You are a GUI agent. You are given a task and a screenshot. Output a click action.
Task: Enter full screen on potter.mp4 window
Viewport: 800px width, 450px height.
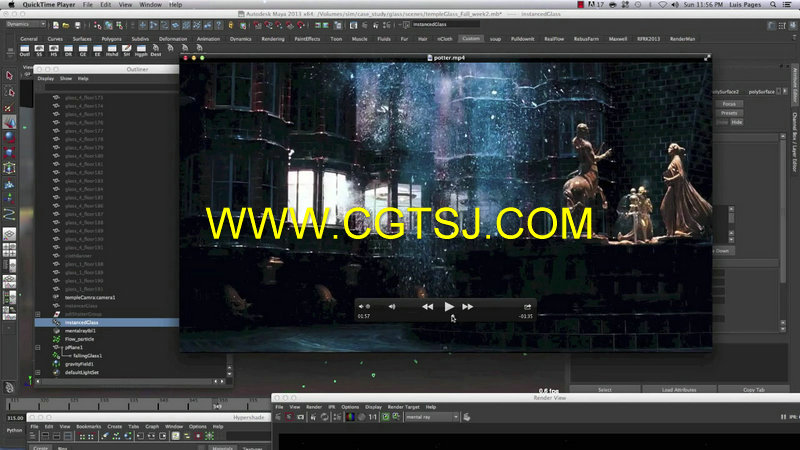(x=707, y=58)
